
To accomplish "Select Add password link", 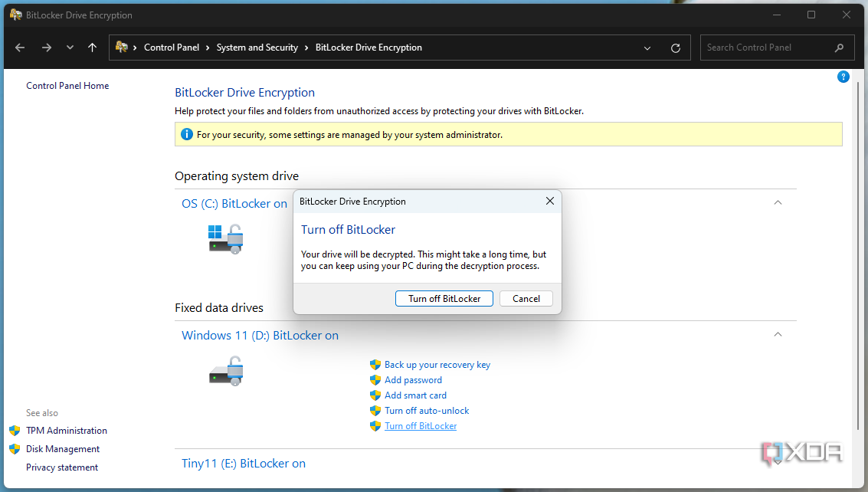I will point(413,380).
